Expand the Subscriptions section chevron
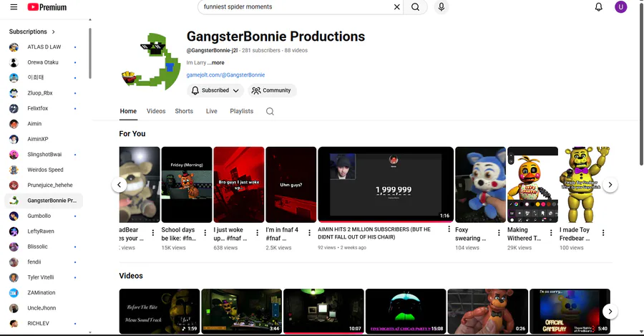The image size is (644, 336). click(54, 32)
